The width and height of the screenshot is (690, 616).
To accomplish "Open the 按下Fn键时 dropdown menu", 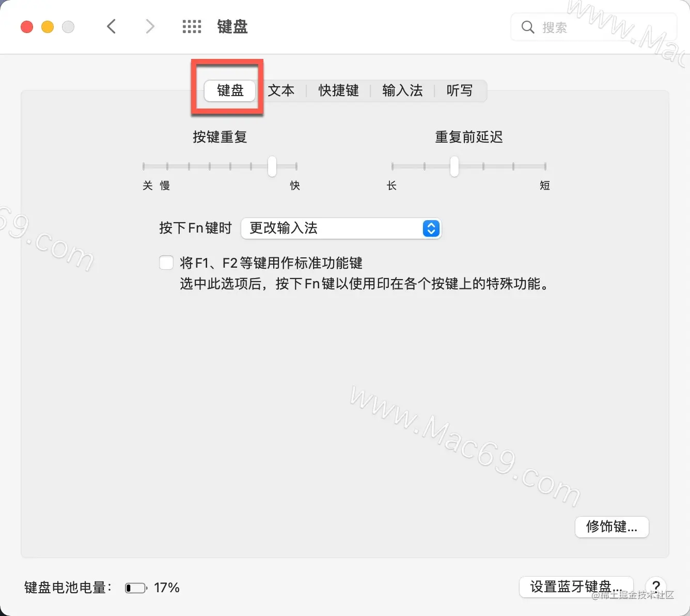I will click(x=341, y=228).
